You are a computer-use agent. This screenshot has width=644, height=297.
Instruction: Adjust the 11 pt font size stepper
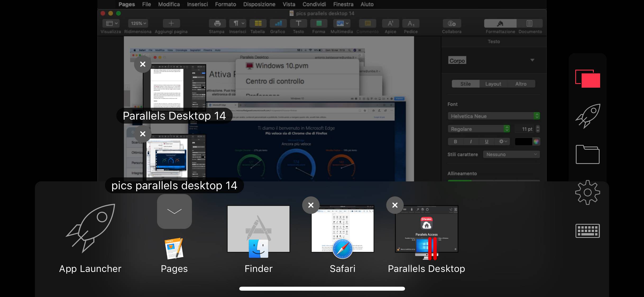click(538, 129)
